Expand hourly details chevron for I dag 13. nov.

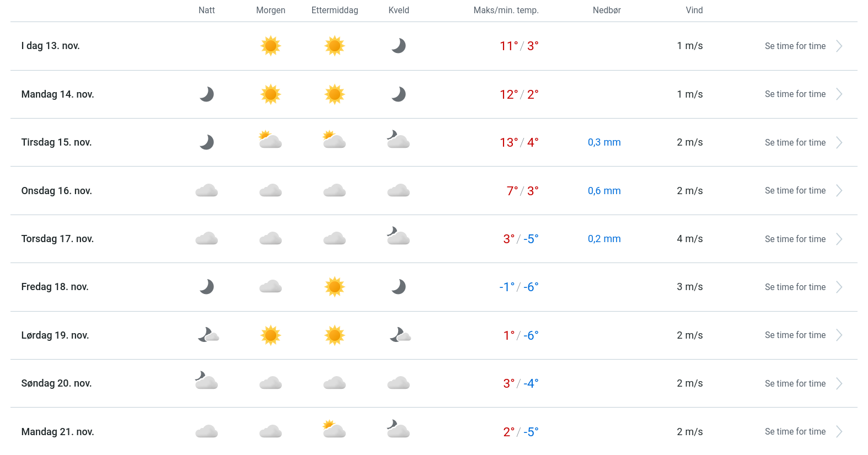839,46
